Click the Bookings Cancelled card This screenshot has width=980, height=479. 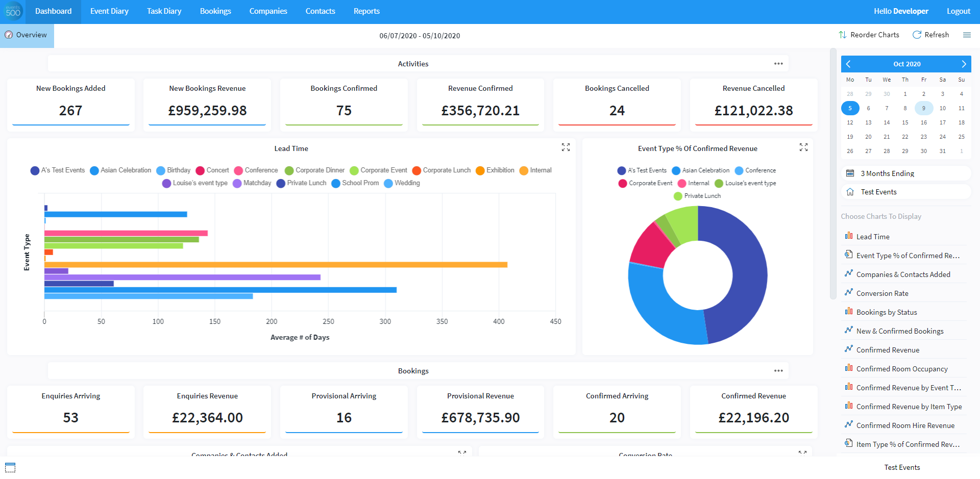[x=617, y=105]
